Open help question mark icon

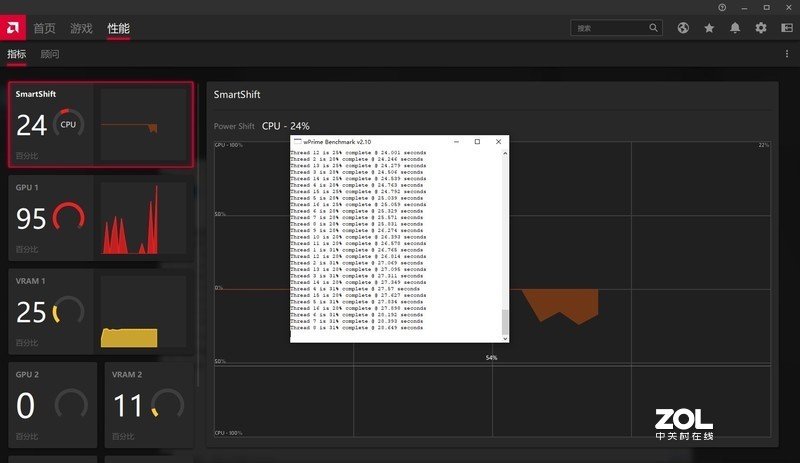[x=722, y=7]
